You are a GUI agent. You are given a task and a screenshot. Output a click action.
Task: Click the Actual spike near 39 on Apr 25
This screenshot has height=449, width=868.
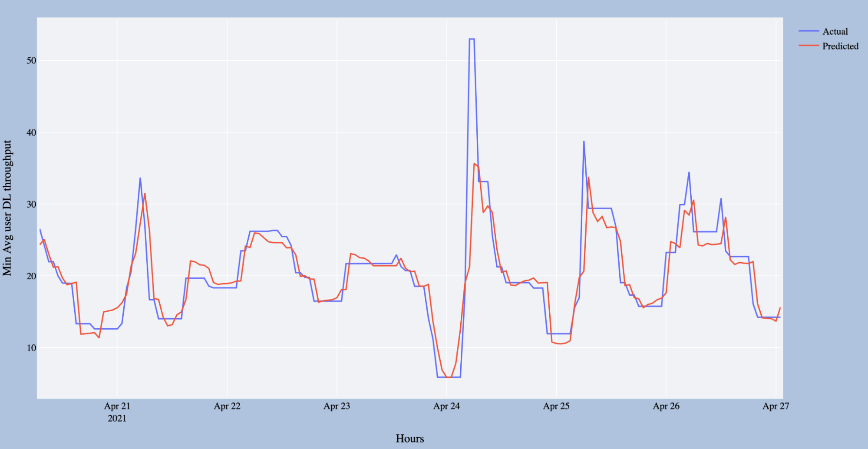[x=584, y=141]
